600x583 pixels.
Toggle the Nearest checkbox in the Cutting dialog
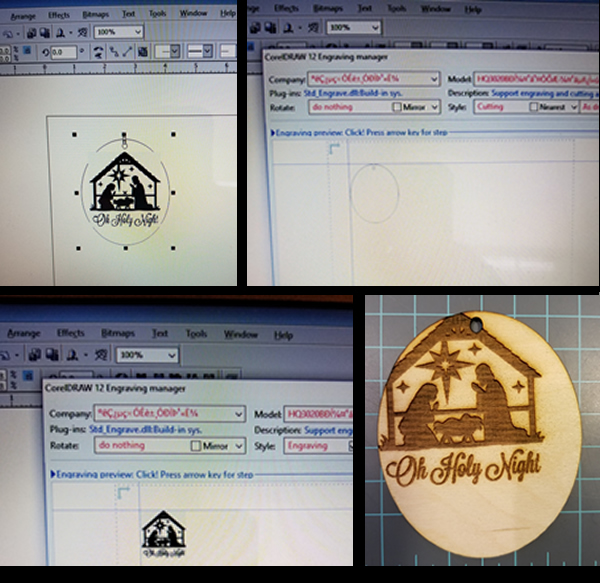tap(533, 107)
